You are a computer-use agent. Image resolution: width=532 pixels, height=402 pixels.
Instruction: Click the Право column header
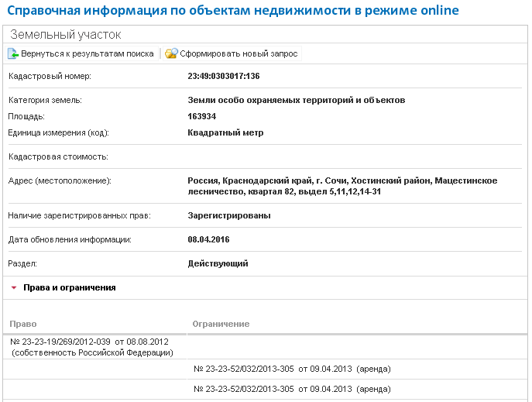(x=23, y=323)
